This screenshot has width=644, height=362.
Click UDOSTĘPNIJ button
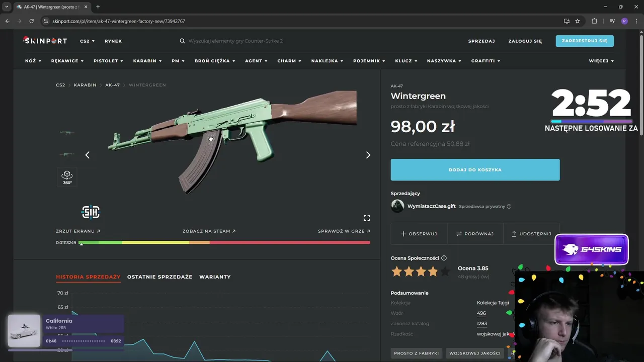[531, 234]
